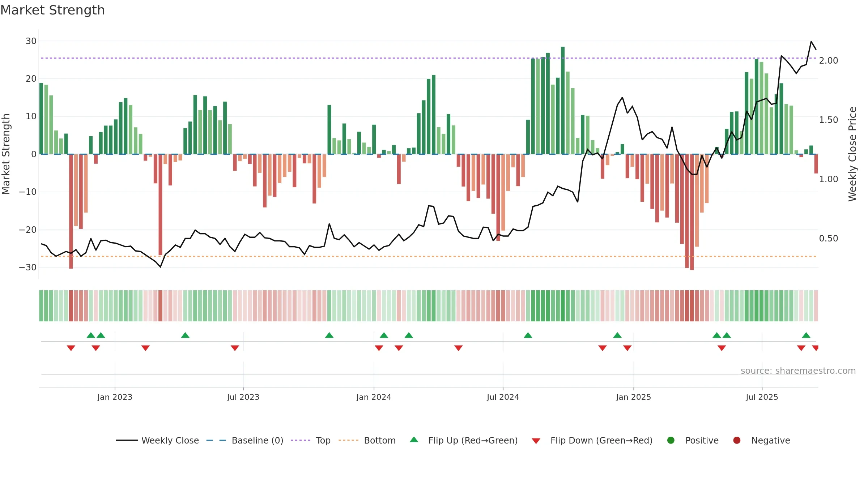Click the flip-down marker just before Jul 2023
The width and height of the screenshot is (868, 488).
(235, 348)
